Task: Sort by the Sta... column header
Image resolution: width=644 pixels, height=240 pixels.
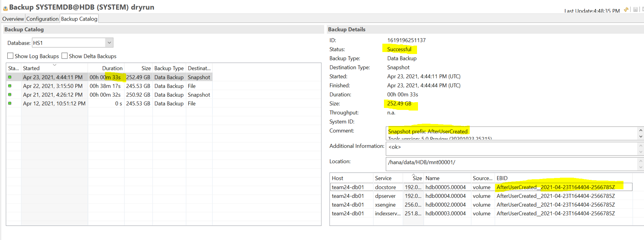Action: [13, 68]
